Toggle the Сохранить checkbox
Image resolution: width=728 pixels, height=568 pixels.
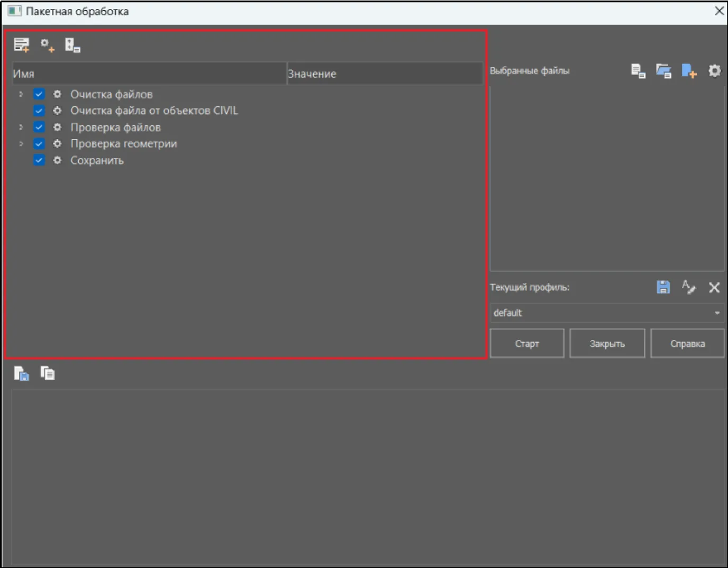coord(39,160)
